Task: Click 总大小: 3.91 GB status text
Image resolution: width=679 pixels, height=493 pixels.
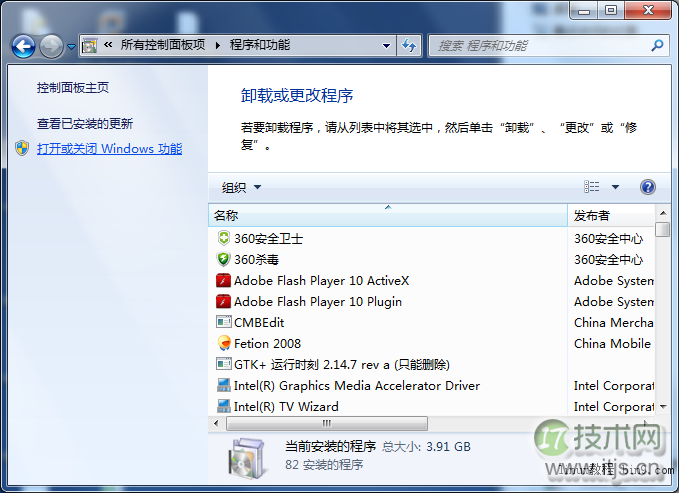Action: (x=426, y=446)
